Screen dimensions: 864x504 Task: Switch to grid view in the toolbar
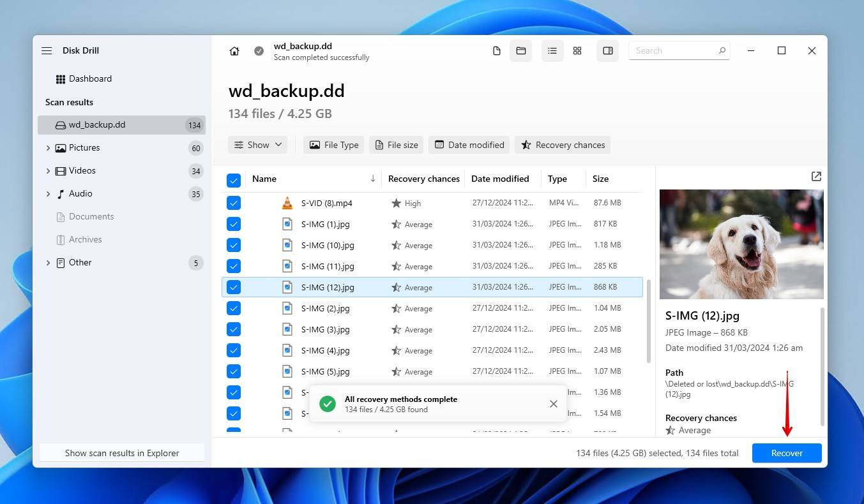click(x=577, y=50)
